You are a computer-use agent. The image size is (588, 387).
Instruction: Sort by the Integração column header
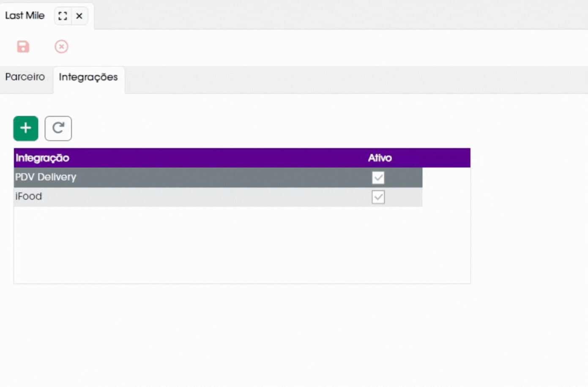click(x=42, y=158)
